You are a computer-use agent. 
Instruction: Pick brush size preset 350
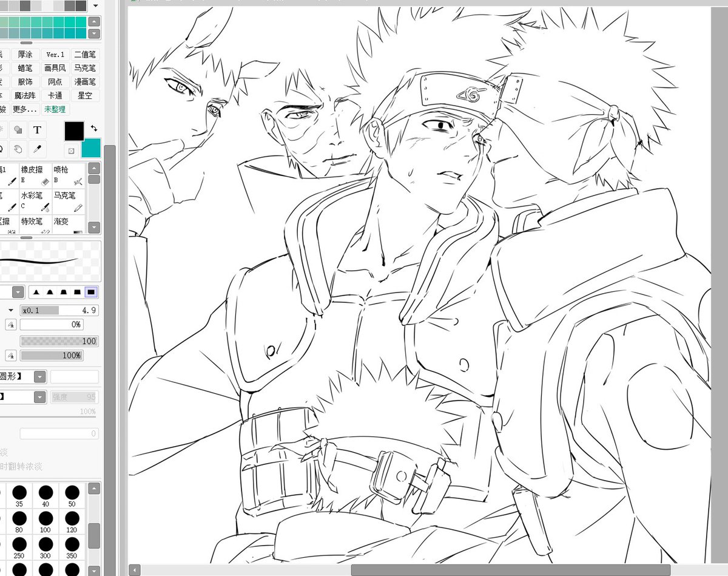click(72, 546)
